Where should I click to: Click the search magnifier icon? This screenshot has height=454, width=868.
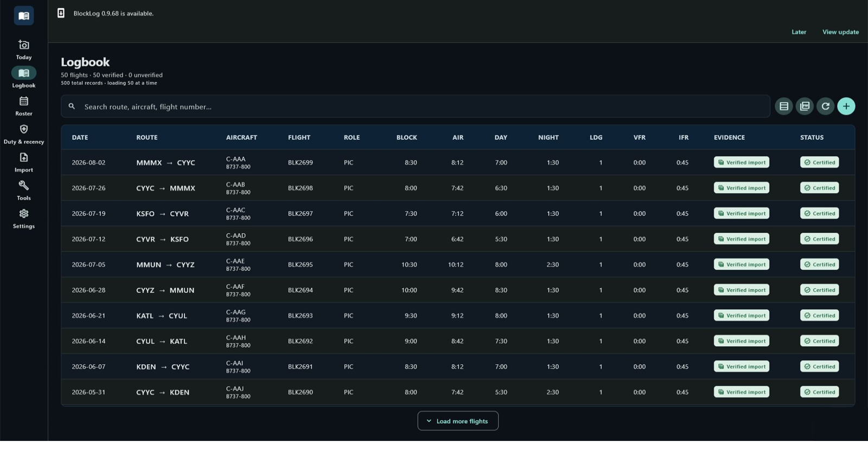point(72,106)
